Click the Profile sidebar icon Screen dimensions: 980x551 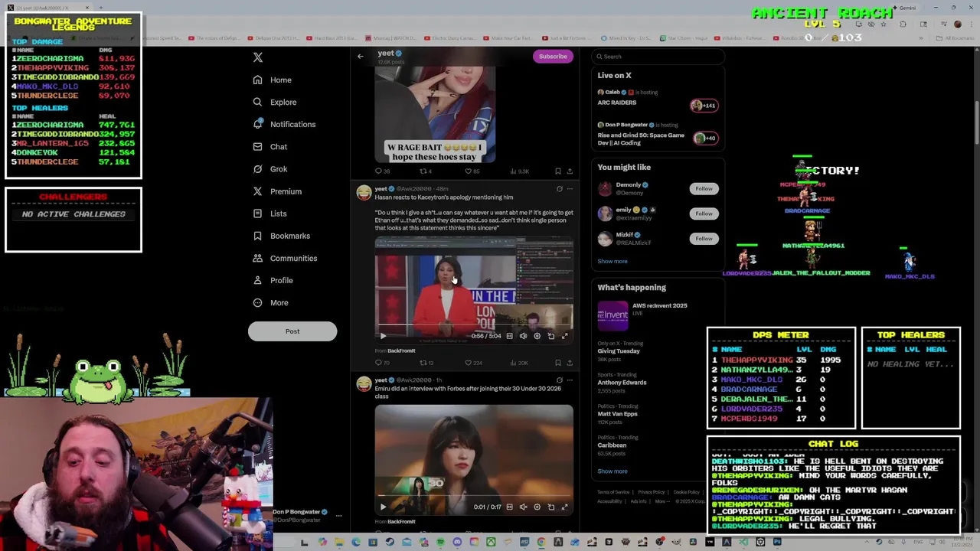click(258, 280)
